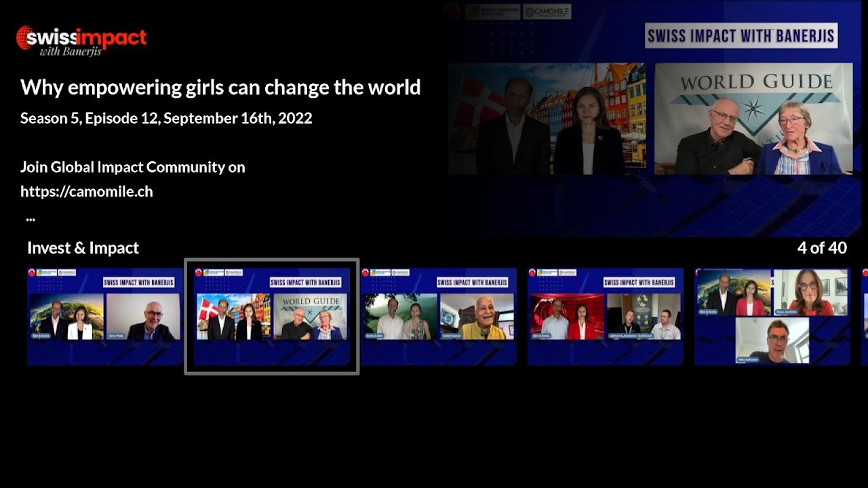The height and width of the screenshot is (488, 868).
Task: Open the first episode thumbnail in the row
Action: click(104, 317)
